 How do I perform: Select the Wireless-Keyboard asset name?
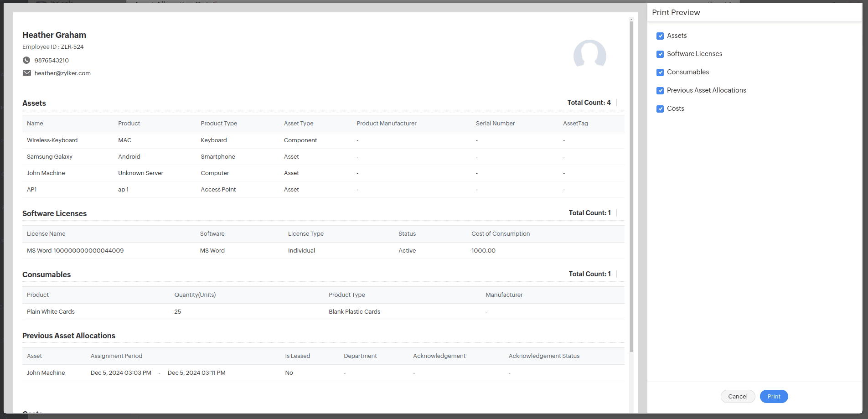coord(52,140)
